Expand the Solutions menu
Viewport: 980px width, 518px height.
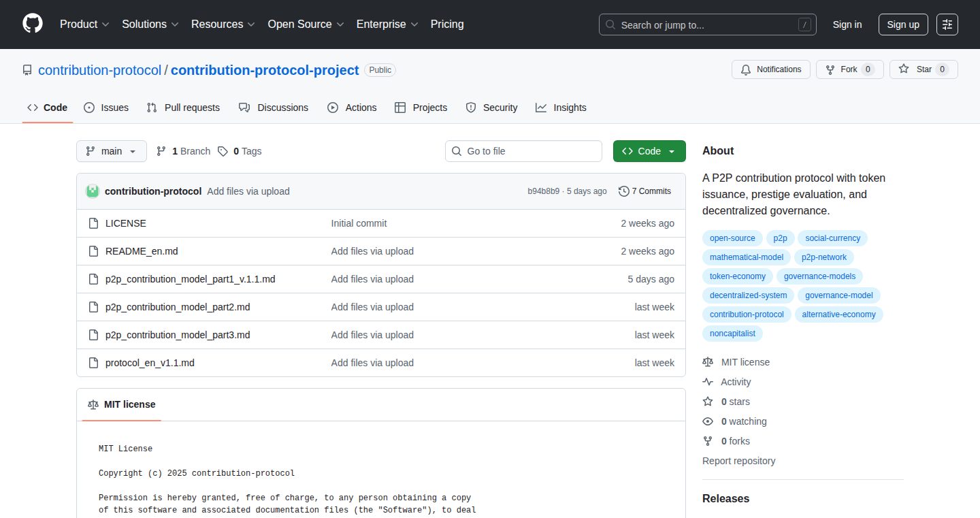150,24
